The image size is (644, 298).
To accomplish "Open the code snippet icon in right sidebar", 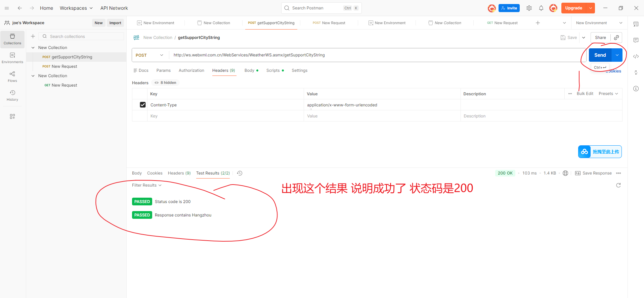I will click(636, 56).
